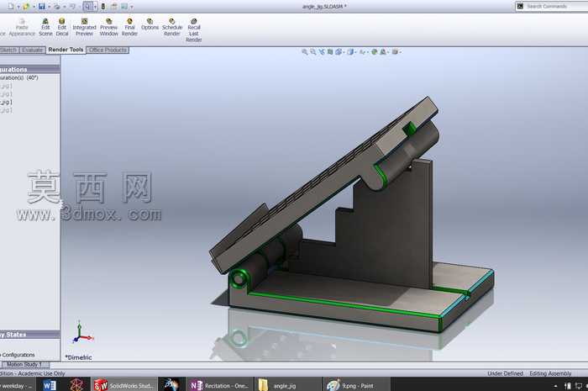Viewport: 588px width, 391px height.
Task: Click the Zoom to Fit icon
Action: pyautogui.click(x=304, y=52)
